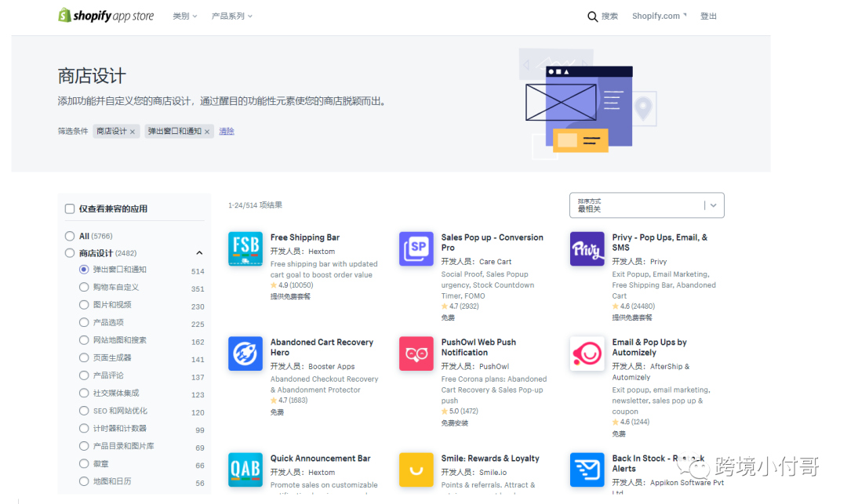Click the developer name Booster Apps
Image resolution: width=847 pixels, height=504 pixels.
click(332, 366)
